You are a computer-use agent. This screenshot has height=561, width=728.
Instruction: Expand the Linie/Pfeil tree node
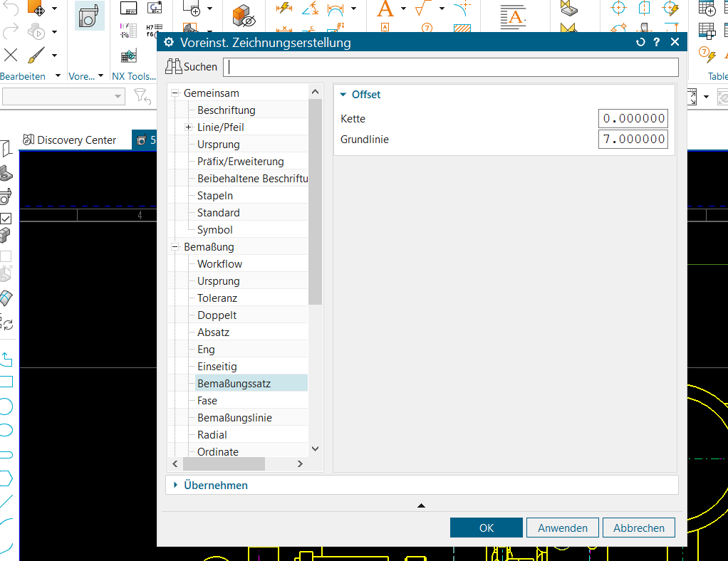pyautogui.click(x=189, y=127)
